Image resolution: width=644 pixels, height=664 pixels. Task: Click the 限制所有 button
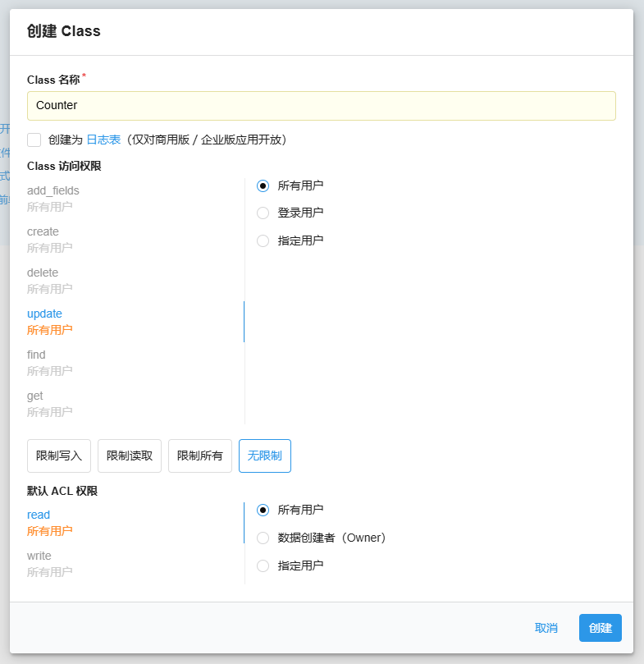click(200, 456)
